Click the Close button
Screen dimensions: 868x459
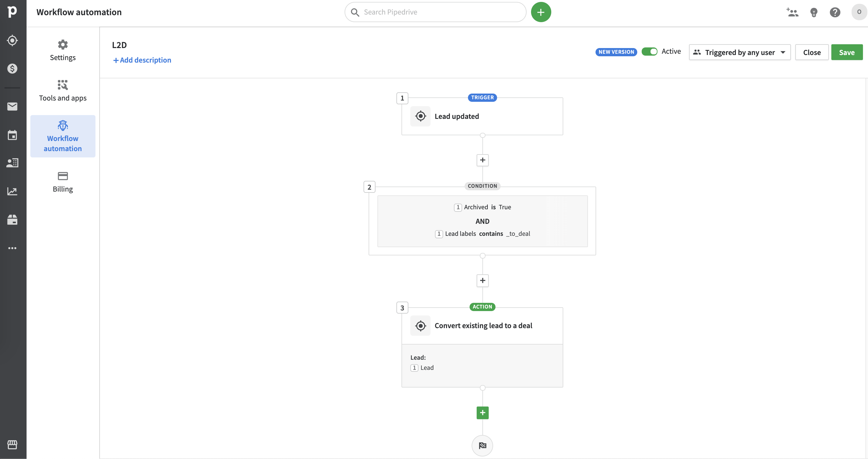click(812, 52)
